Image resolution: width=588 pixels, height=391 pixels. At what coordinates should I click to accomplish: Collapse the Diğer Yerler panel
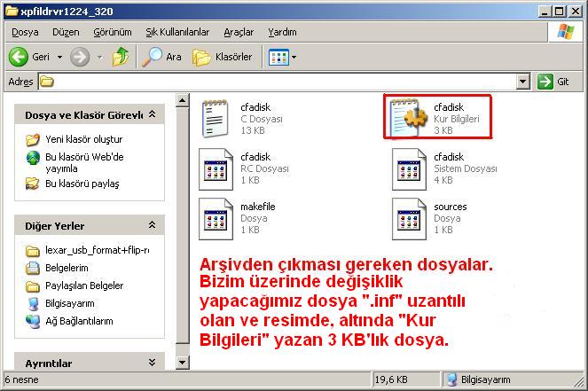[153, 226]
